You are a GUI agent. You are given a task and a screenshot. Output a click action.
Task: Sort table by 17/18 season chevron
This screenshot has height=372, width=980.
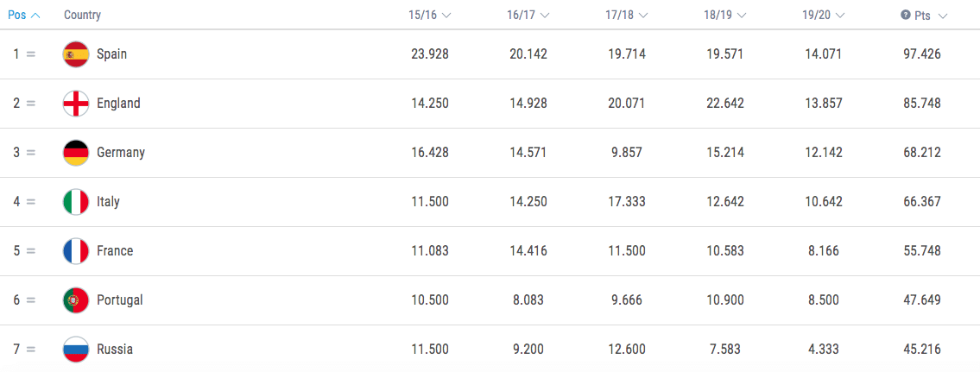click(643, 16)
